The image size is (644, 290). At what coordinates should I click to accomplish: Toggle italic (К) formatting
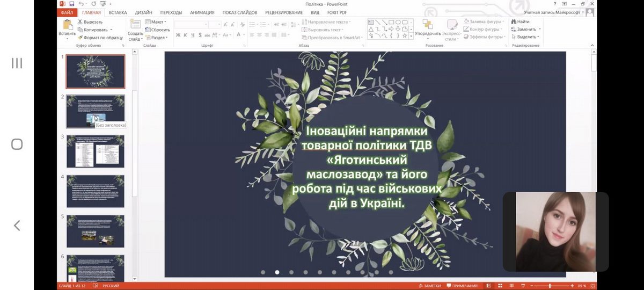click(x=185, y=35)
